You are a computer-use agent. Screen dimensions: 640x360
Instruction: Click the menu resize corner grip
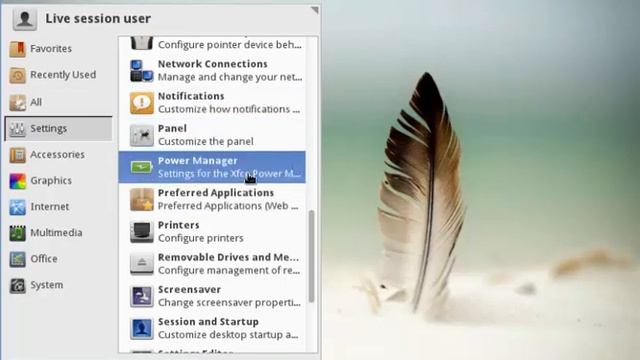tap(315, 10)
